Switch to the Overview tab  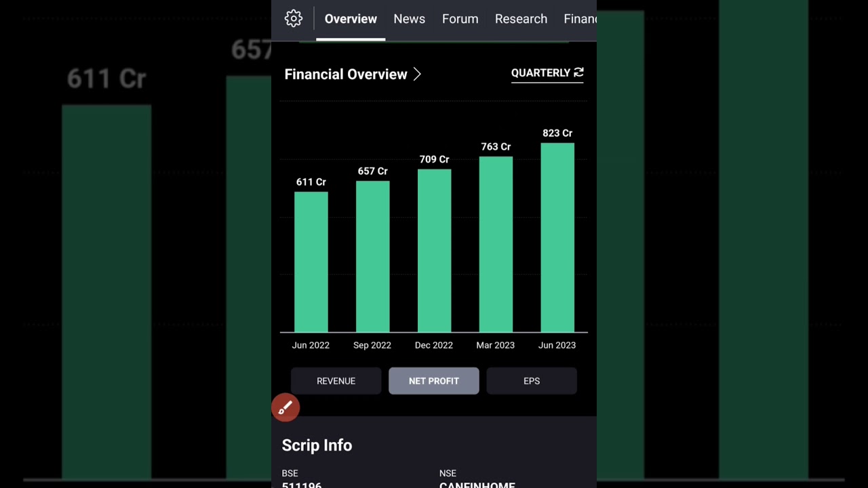(x=351, y=19)
